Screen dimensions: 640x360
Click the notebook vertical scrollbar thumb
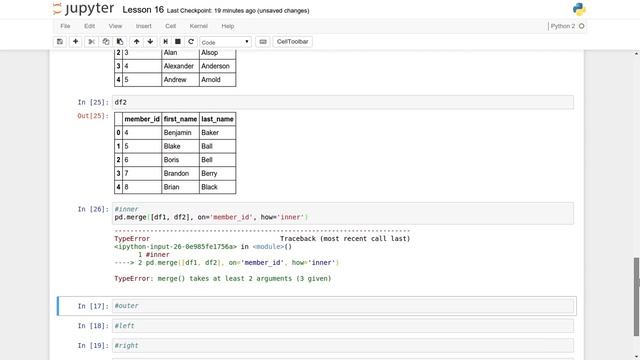click(x=636, y=296)
